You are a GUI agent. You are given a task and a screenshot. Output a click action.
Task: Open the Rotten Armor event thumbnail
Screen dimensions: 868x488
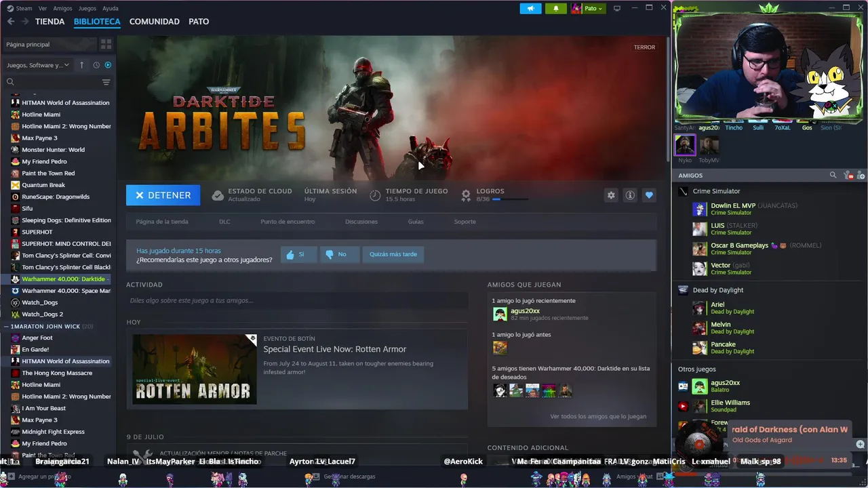[x=195, y=369]
